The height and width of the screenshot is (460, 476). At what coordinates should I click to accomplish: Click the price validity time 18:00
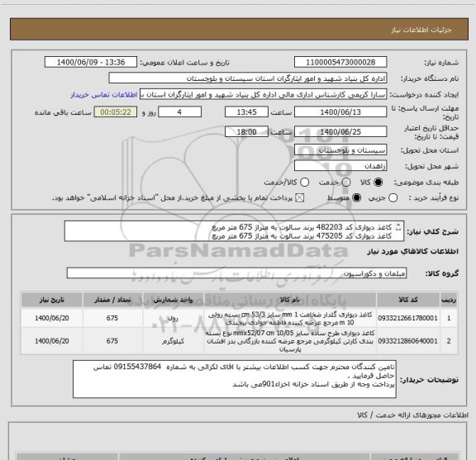pyautogui.click(x=246, y=131)
